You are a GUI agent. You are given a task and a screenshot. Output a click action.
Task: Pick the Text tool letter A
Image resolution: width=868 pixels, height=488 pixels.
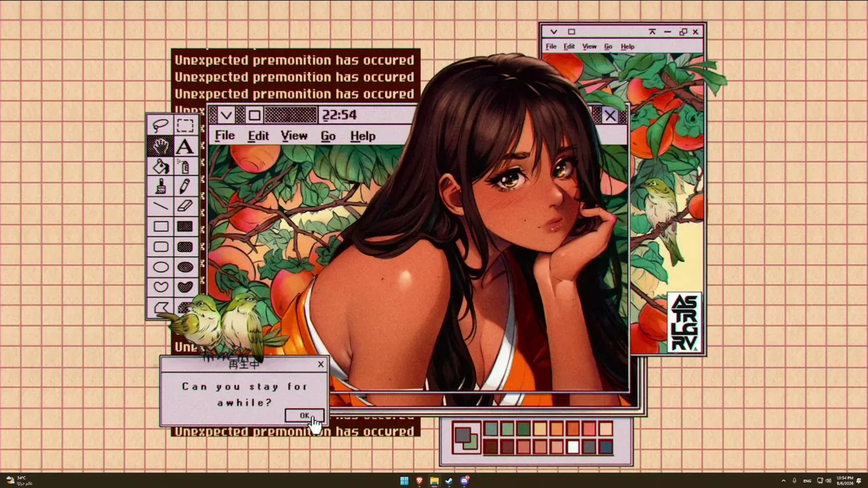pyautogui.click(x=185, y=146)
